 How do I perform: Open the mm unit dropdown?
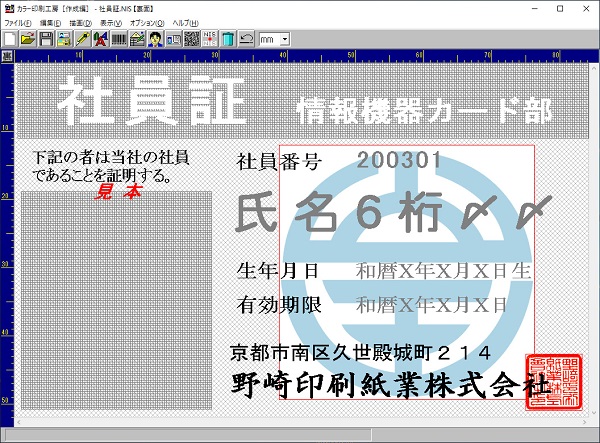(285, 39)
